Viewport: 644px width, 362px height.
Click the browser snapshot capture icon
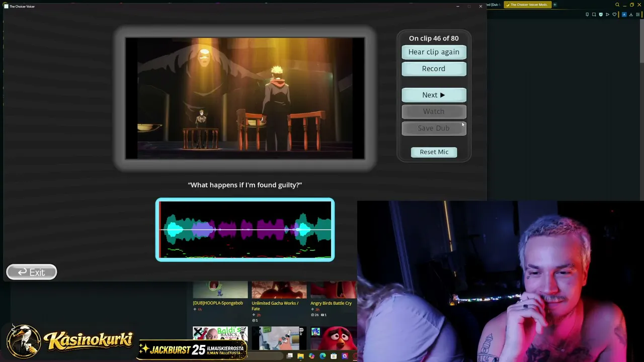point(594,15)
